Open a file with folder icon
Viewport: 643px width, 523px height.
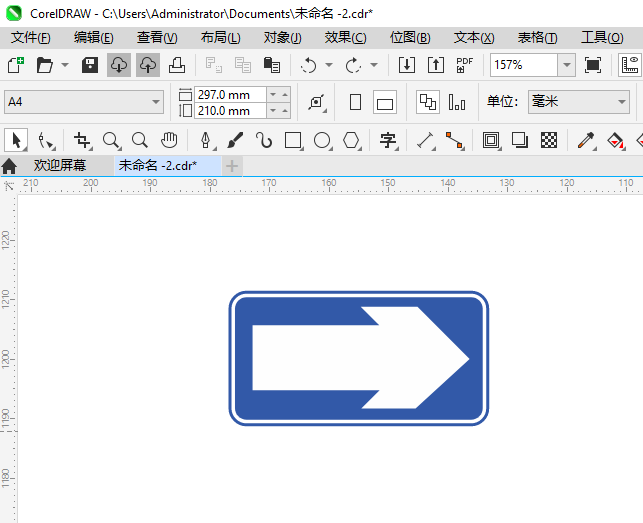[44, 65]
